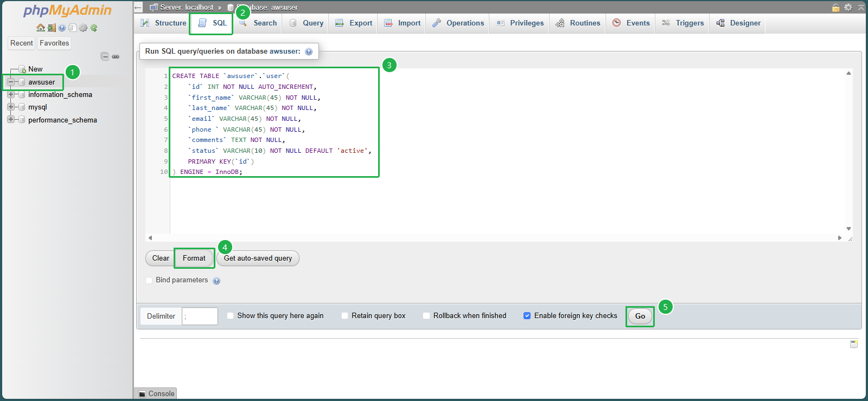Go to the Triggers tab
The width and height of the screenshot is (868, 401).
(683, 23)
